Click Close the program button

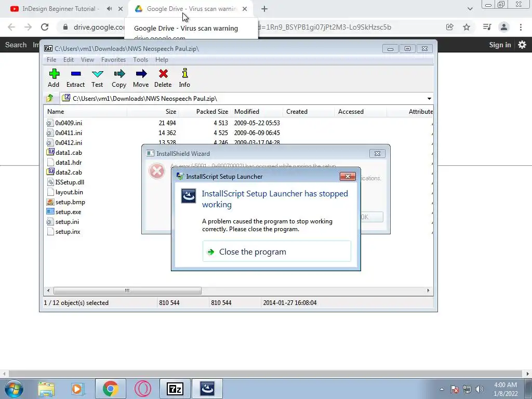click(x=276, y=251)
